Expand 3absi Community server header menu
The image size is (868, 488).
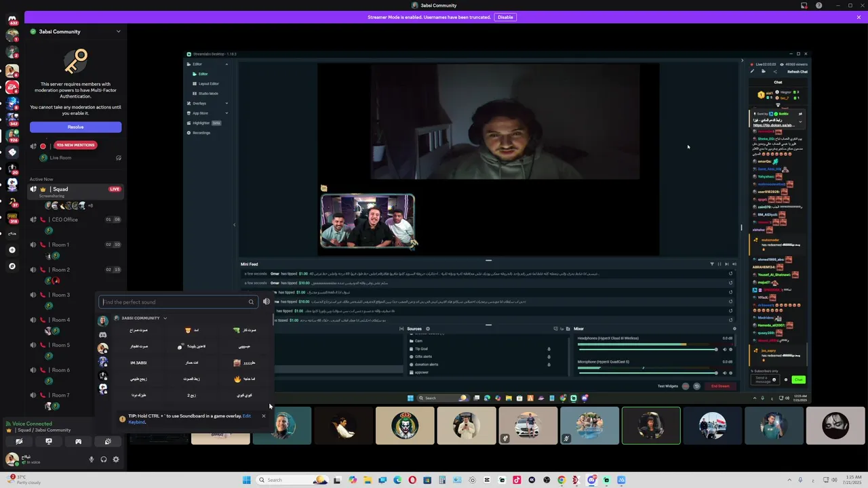118,31
